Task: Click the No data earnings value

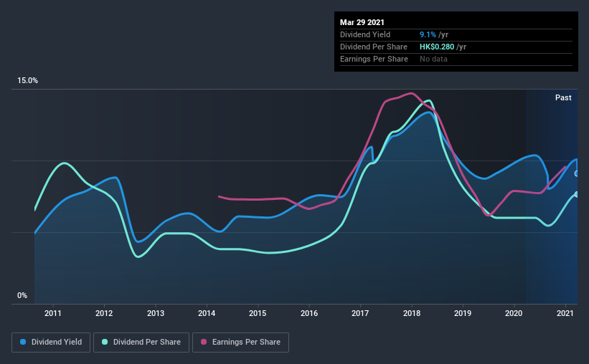Action: [x=433, y=59]
